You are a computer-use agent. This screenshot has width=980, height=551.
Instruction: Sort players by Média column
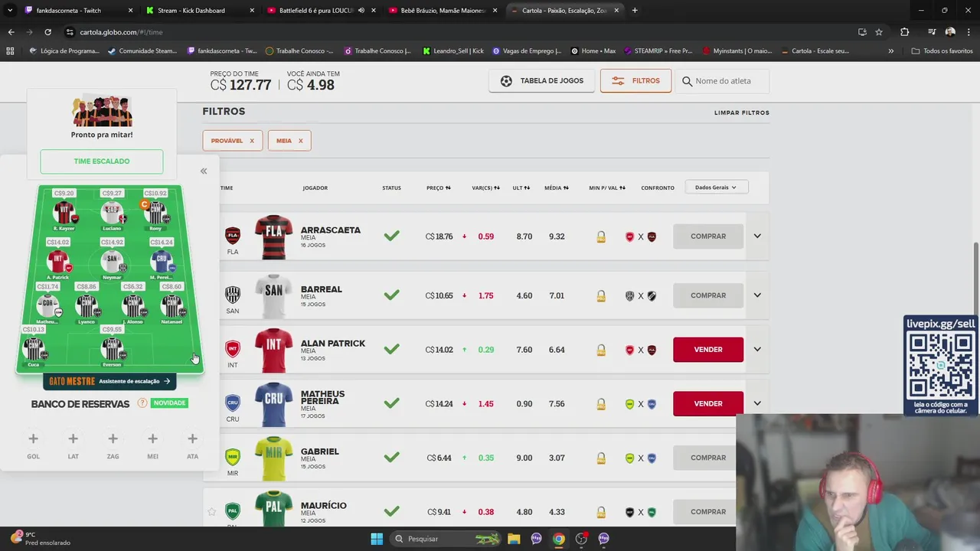coord(557,187)
